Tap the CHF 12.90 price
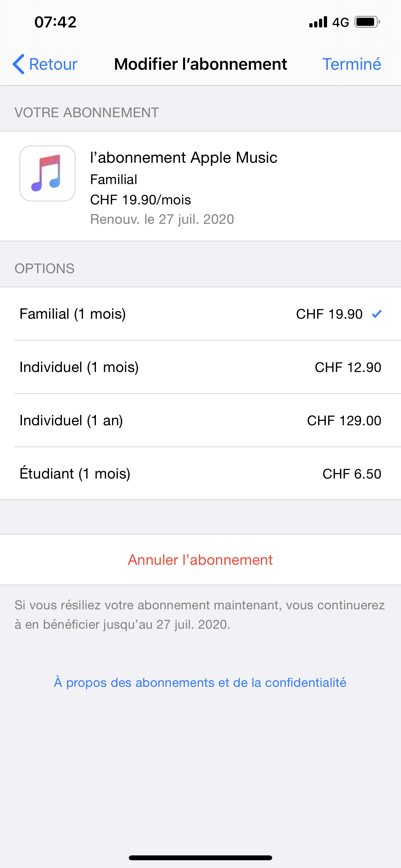The width and height of the screenshot is (401, 868). coord(348,367)
